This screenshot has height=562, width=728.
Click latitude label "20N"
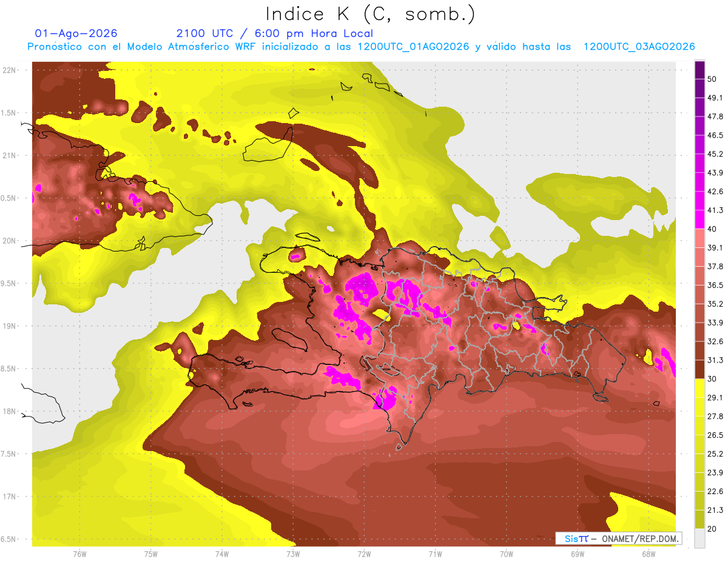(x=10, y=241)
